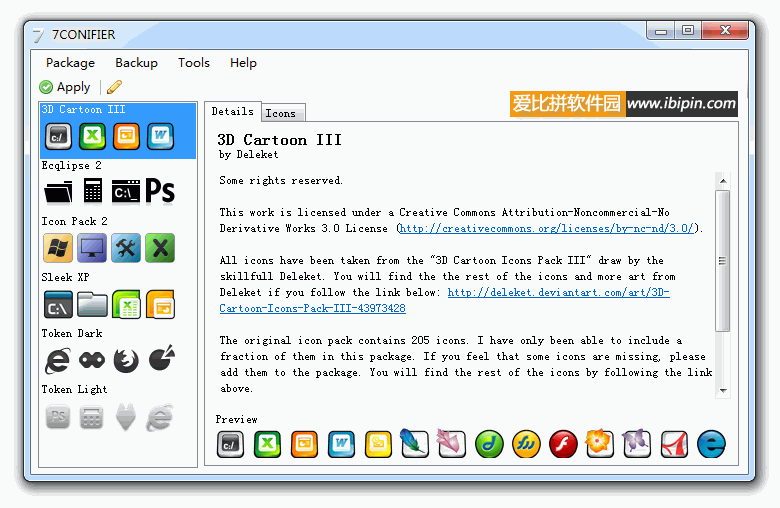This screenshot has width=780, height=508.
Task: Click Preview green Excel icon
Action: pyautogui.click(x=267, y=444)
